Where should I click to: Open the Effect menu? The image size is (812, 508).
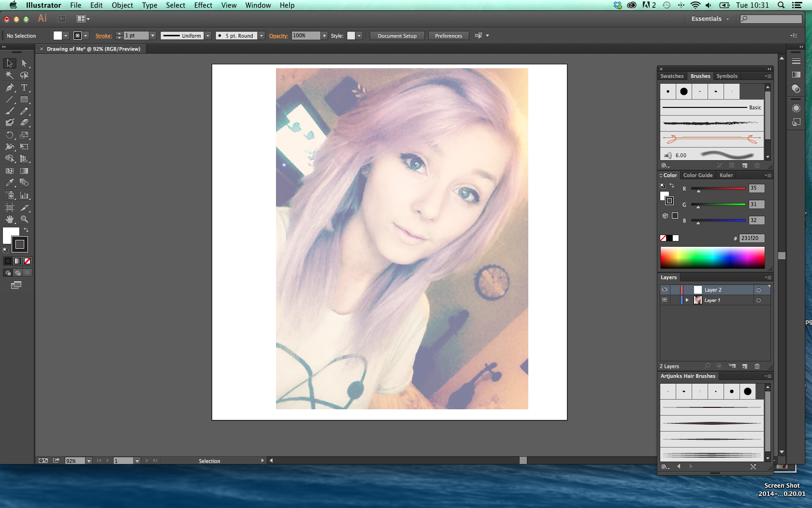click(203, 5)
